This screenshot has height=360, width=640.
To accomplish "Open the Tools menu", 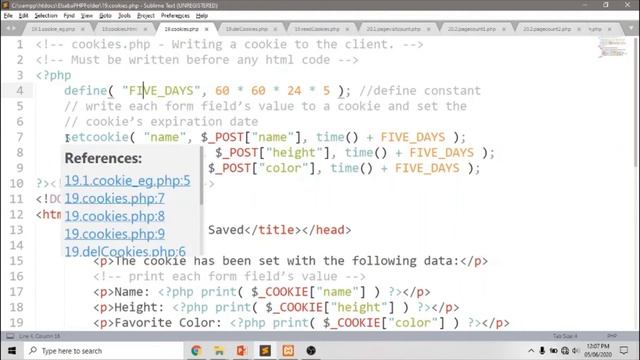I will coord(124,16).
